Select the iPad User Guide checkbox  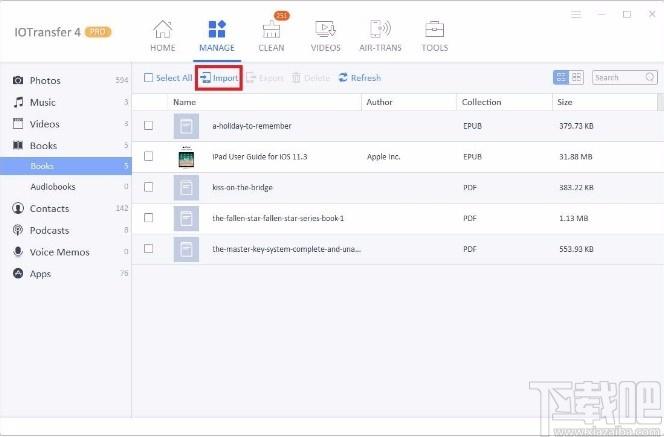(x=148, y=156)
